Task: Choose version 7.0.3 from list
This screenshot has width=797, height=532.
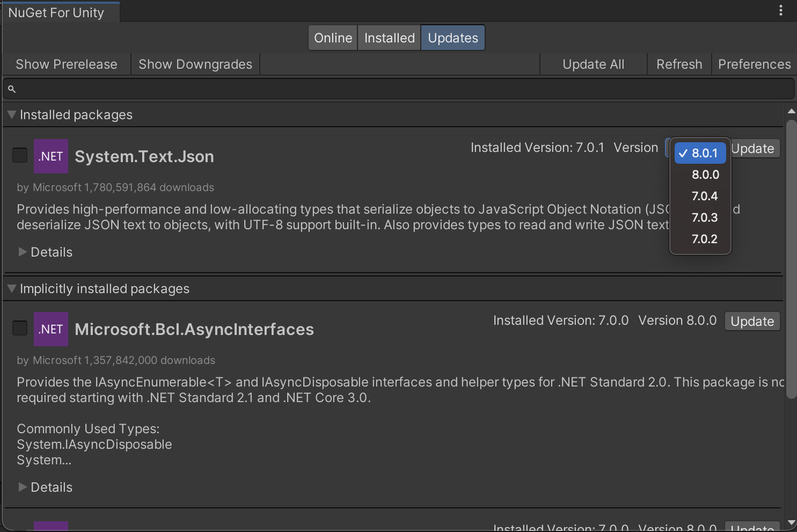Action: (x=700, y=217)
